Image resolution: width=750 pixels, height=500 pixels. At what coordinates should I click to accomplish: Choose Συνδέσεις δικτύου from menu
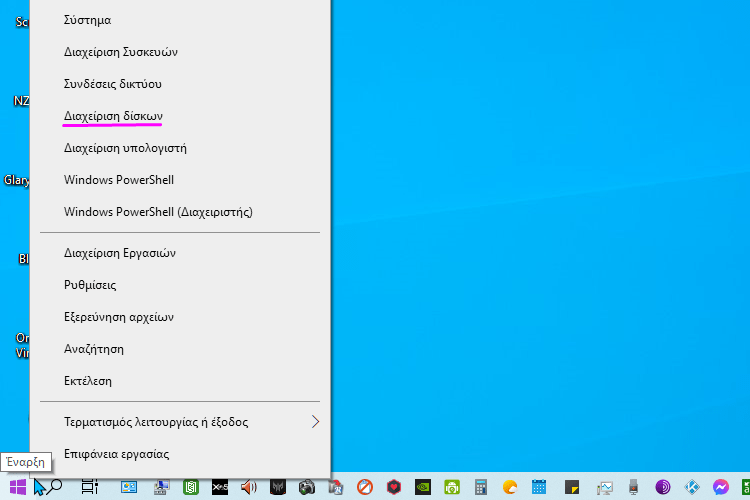click(x=180, y=84)
